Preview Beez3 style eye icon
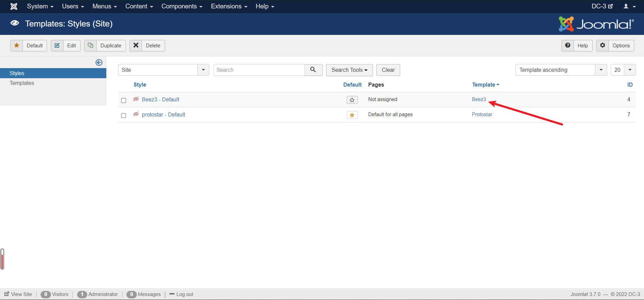The height and width of the screenshot is (300, 644). click(x=136, y=99)
